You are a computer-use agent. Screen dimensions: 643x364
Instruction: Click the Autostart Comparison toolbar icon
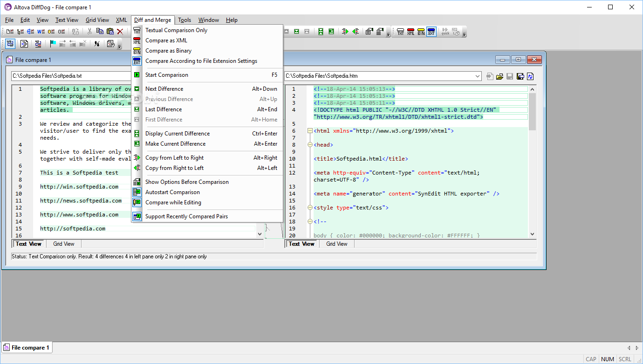click(380, 31)
